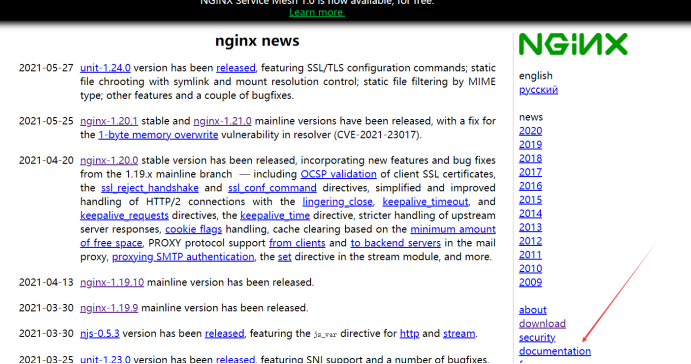Open the 1-byte memory overwrite link
The height and width of the screenshot is (364, 691).
click(x=158, y=135)
